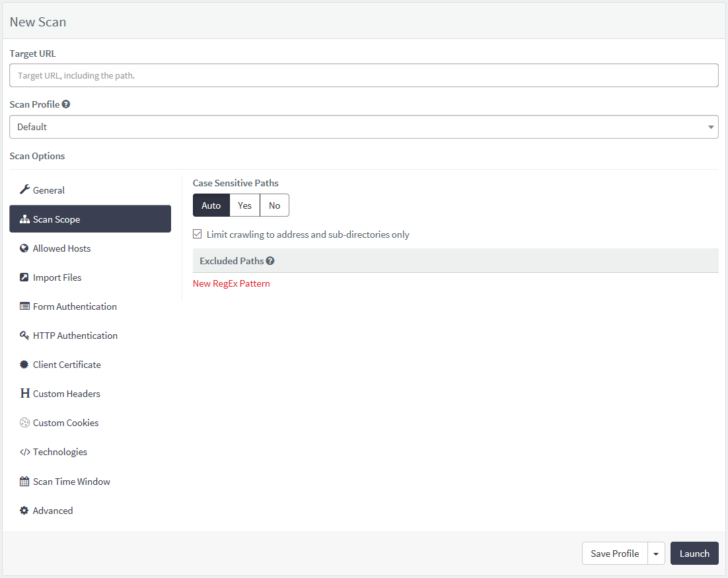Open the Allowed Hosts tab
This screenshot has height=578, width=728.
90,248
